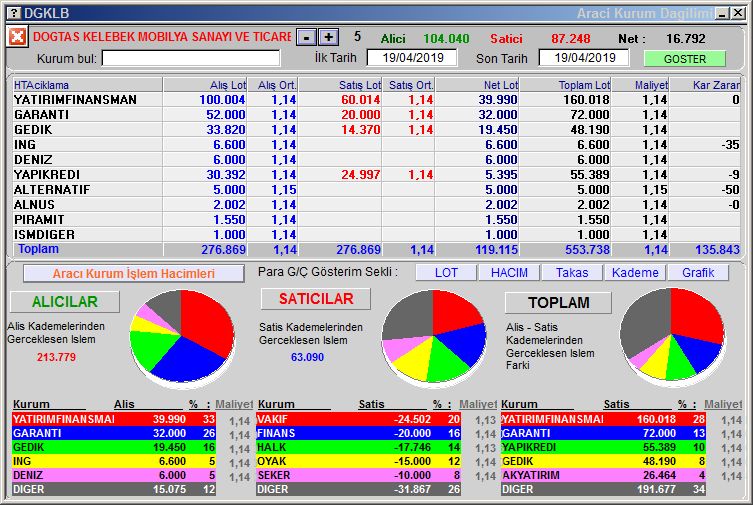Select the Takas view

[x=572, y=273]
